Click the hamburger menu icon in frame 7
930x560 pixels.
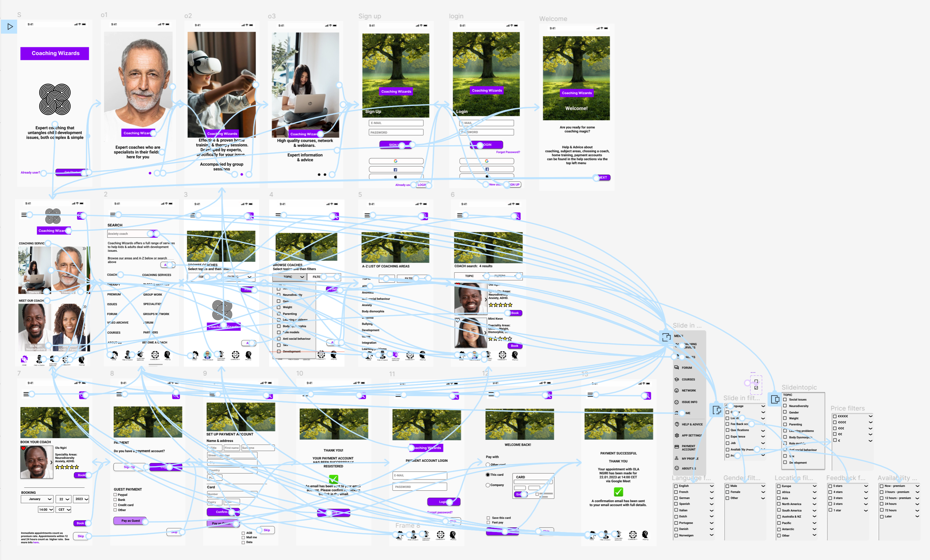26,394
